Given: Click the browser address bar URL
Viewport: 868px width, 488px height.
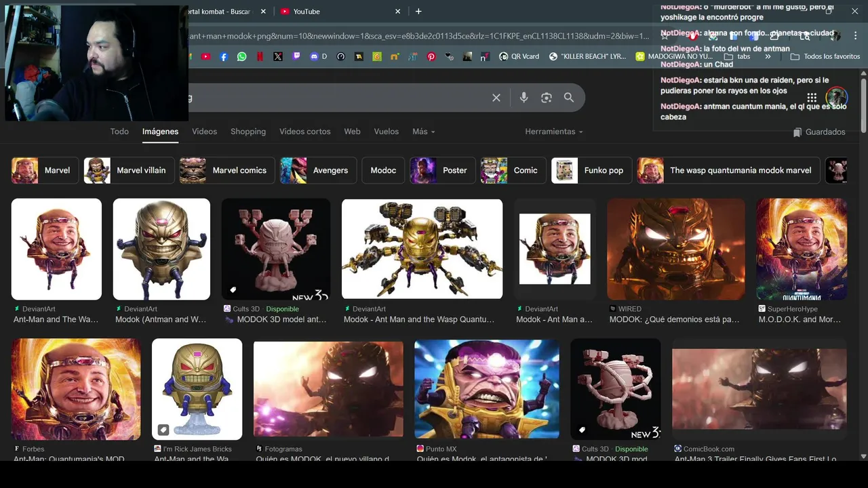Looking at the screenshot, I should point(418,36).
